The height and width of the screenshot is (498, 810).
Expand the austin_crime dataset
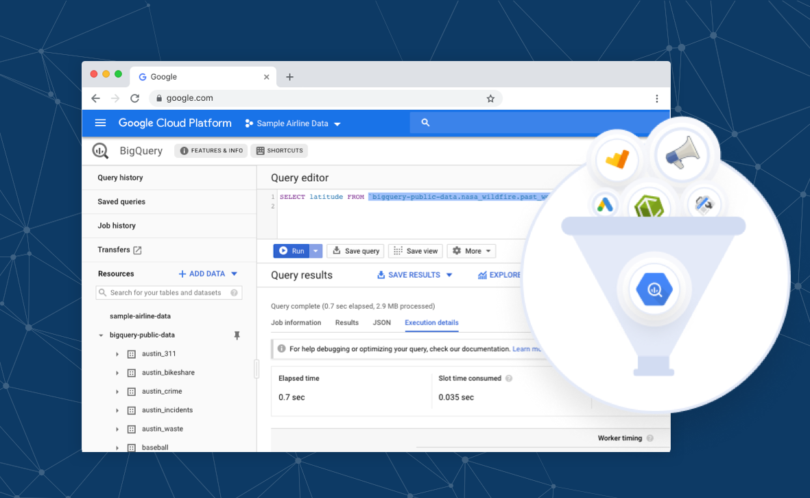coord(117,392)
